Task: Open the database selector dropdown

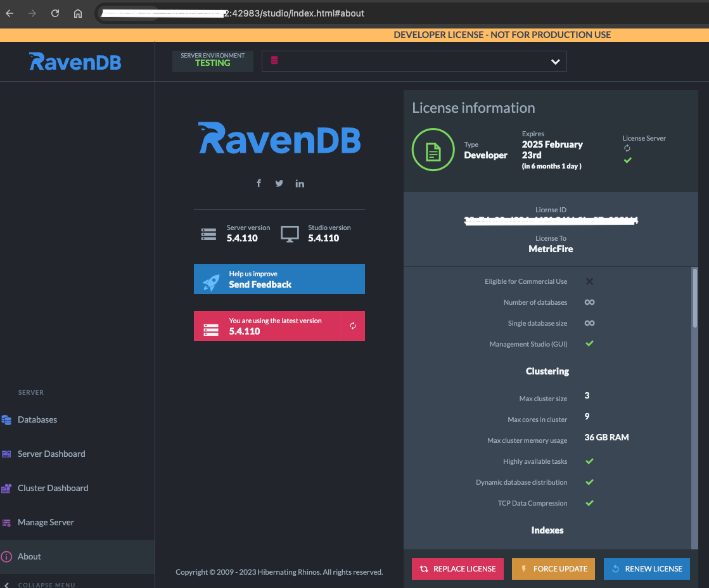Action: [x=556, y=61]
